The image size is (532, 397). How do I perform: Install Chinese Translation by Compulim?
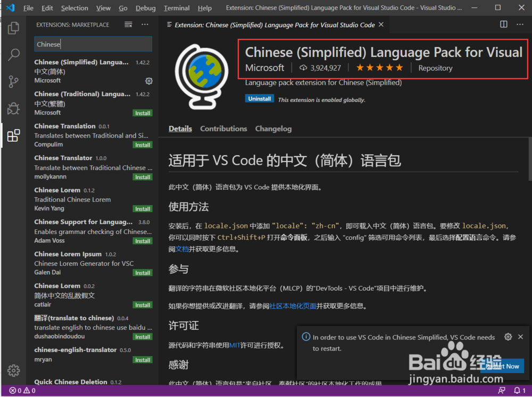pyautogui.click(x=143, y=145)
